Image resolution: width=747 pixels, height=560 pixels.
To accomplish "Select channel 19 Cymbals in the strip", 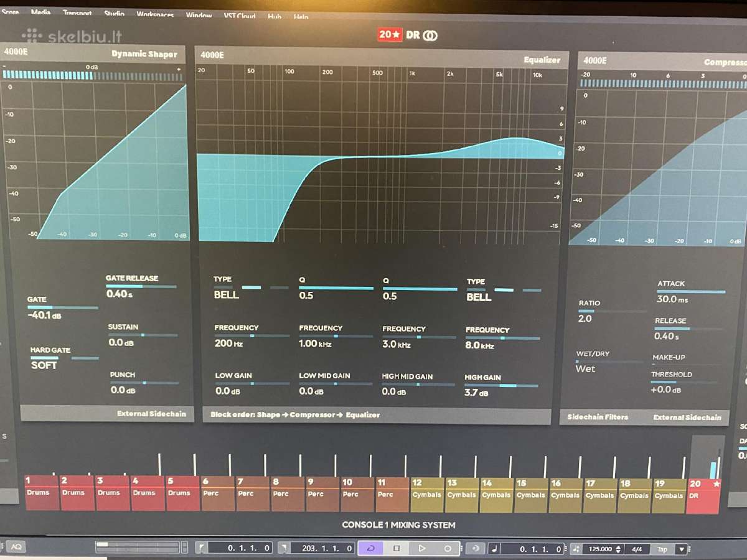I will (669, 496).
